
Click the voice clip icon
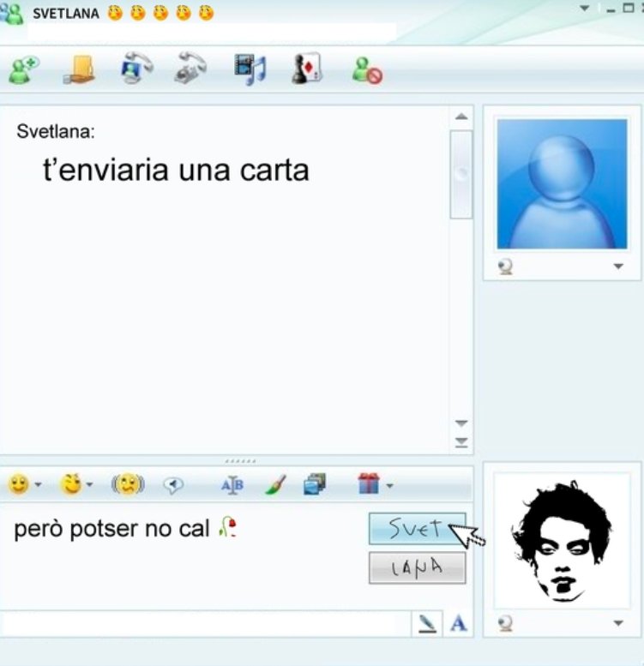tap(173, 484)
